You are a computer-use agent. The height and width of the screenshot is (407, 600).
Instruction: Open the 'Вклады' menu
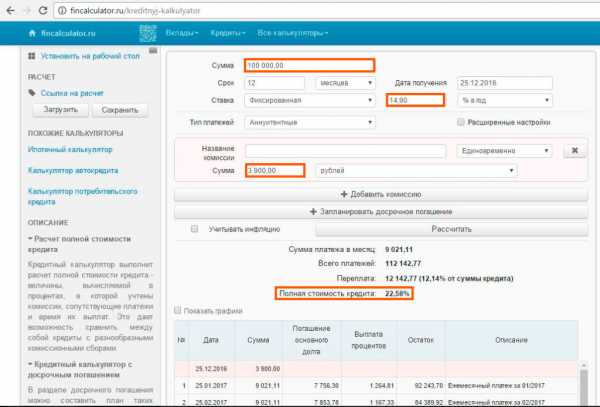tap(183, 34)
